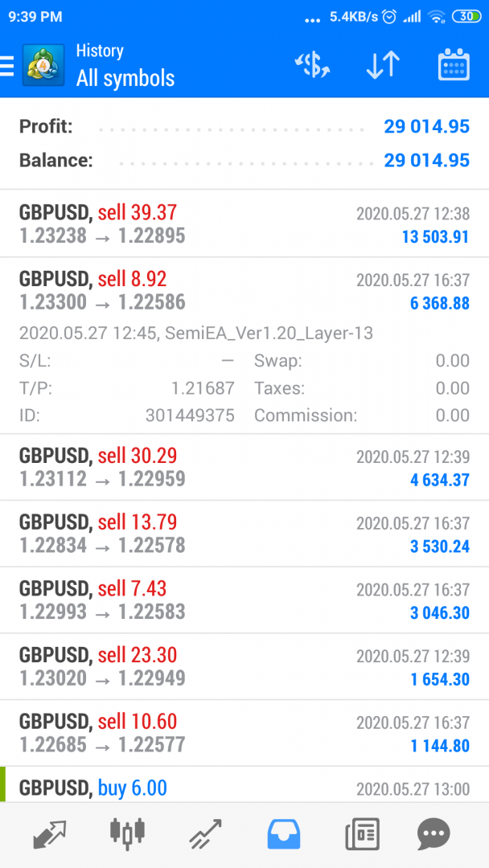Tap the History title header

(99, 51)
